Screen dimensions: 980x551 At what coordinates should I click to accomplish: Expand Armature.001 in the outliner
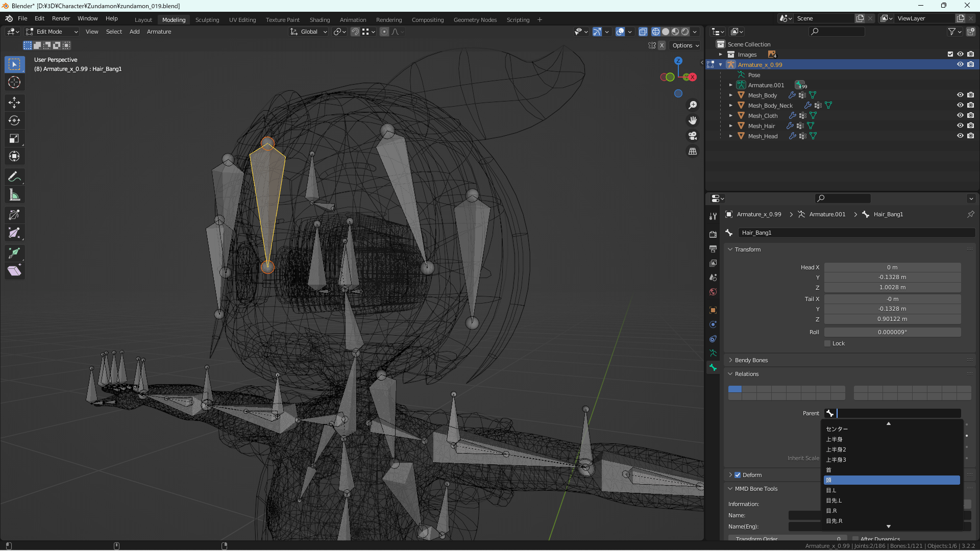731,85
